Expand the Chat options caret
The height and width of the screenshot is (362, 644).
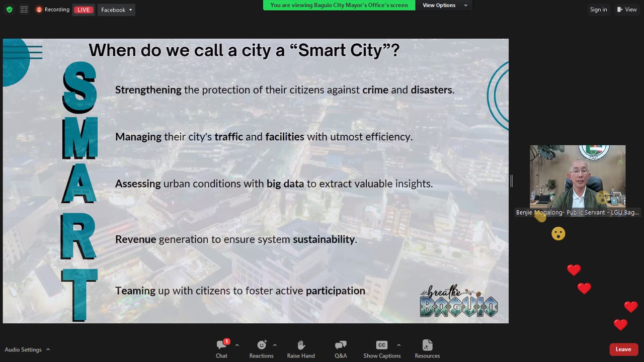click(x=237, y=345)
